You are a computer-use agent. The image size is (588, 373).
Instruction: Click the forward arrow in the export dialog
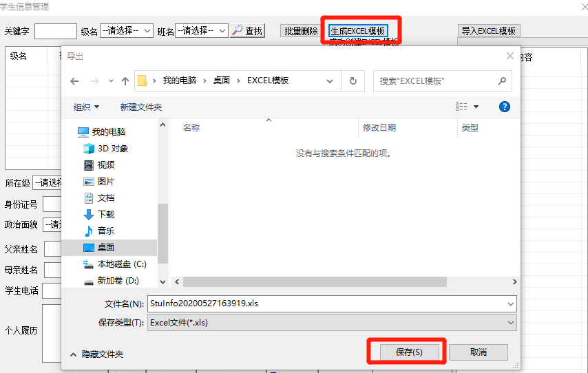[x=95, y=81]
